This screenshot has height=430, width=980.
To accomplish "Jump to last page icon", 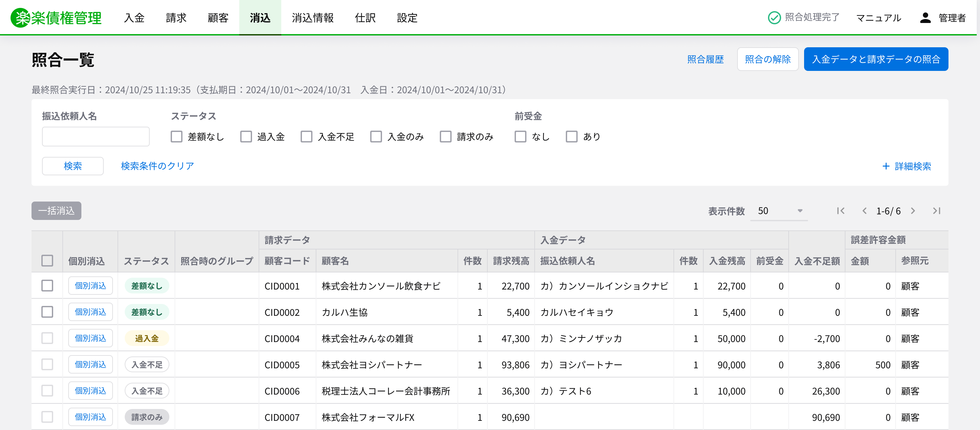I will point(936,211).
